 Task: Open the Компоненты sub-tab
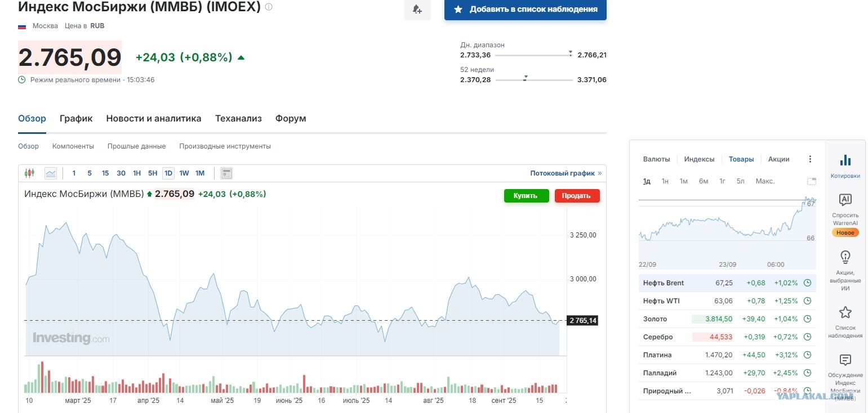tap(73, 146)
